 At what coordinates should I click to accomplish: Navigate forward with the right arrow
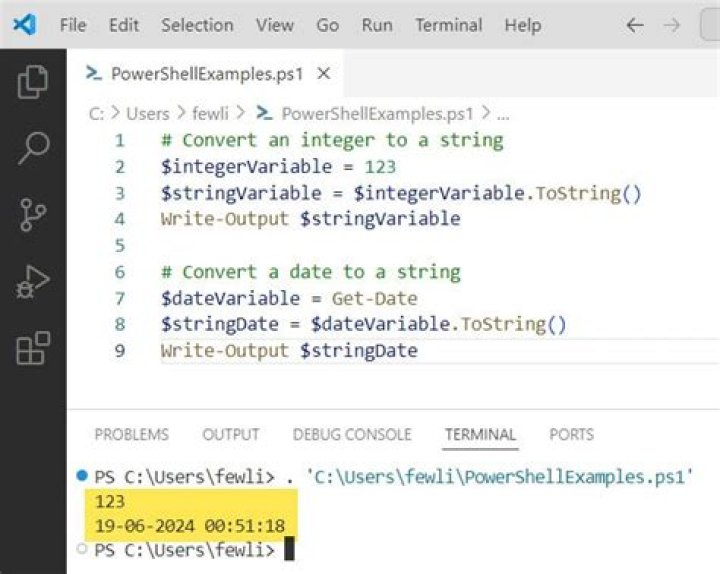[672, 25]
